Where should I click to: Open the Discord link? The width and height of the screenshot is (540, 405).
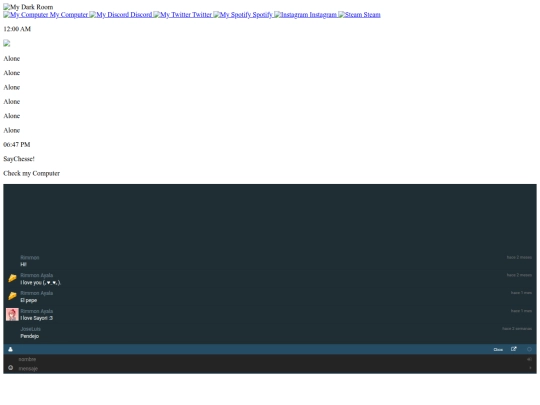121,14
